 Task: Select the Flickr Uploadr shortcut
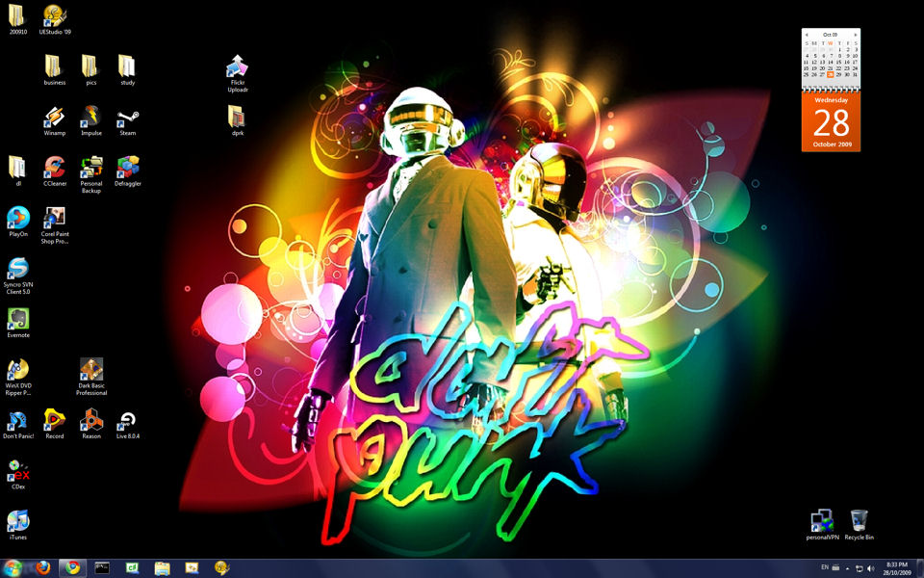click(238, 74)
